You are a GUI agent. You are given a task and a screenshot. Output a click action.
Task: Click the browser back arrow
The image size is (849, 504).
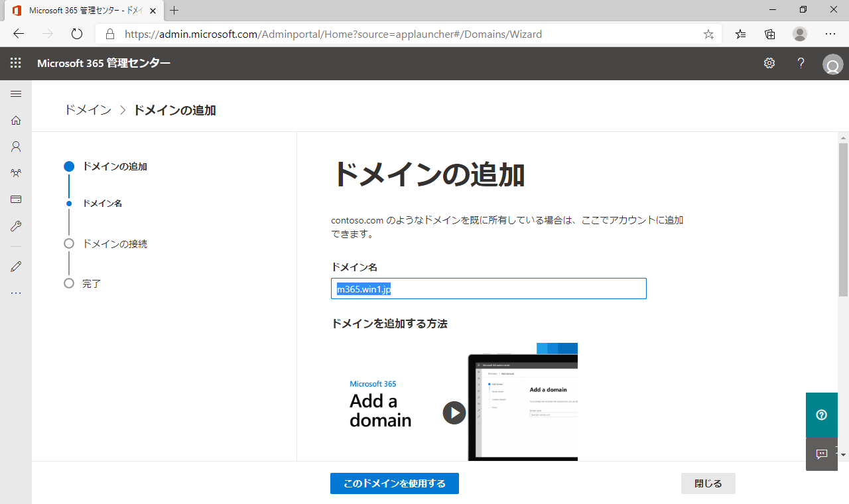(x=19, y=34)
